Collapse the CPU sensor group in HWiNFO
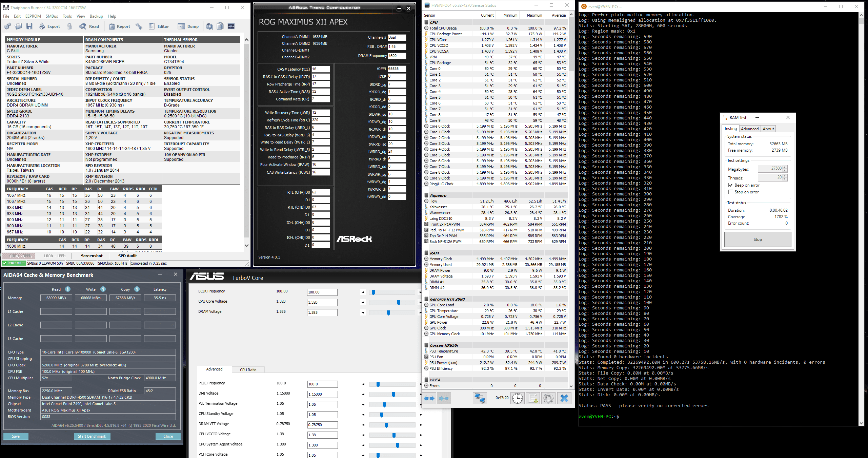The height and width of the screenshot is (458, 868). pos(426,22)
